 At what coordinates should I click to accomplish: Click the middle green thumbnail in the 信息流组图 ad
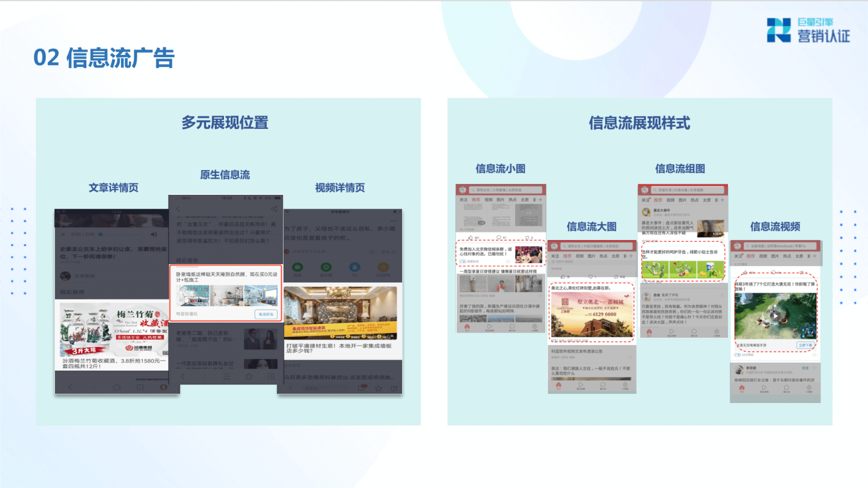[x=683, y=269]
